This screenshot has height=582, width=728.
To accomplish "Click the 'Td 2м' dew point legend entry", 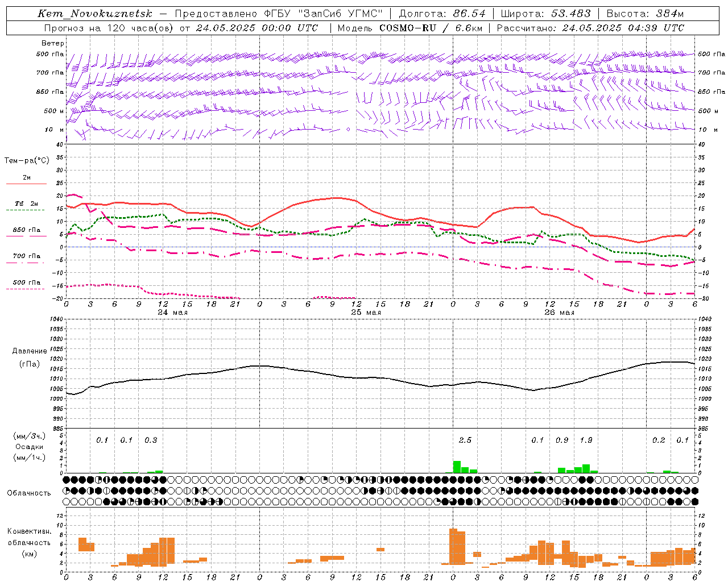I will (27, 203).
